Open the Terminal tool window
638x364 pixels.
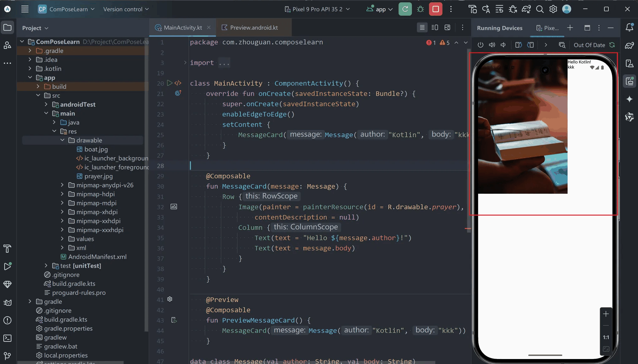7,338
